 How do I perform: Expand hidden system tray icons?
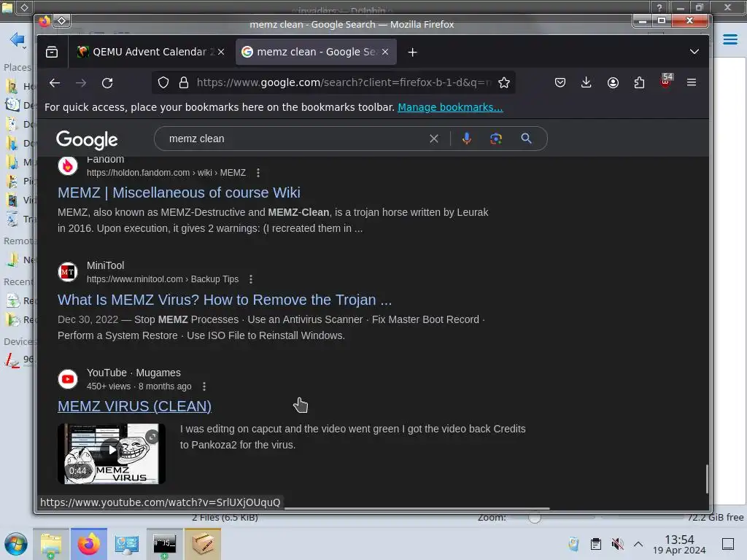(x=638, y=544)
